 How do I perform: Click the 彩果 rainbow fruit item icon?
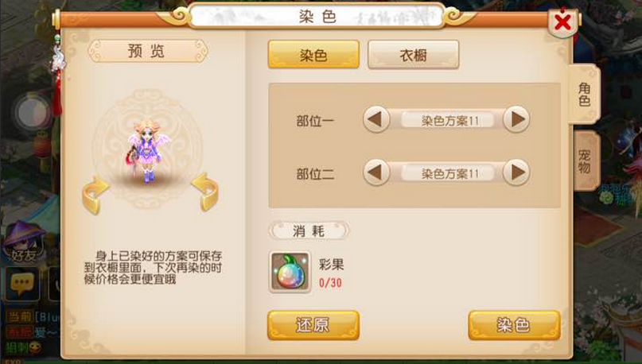pos(290,272)
